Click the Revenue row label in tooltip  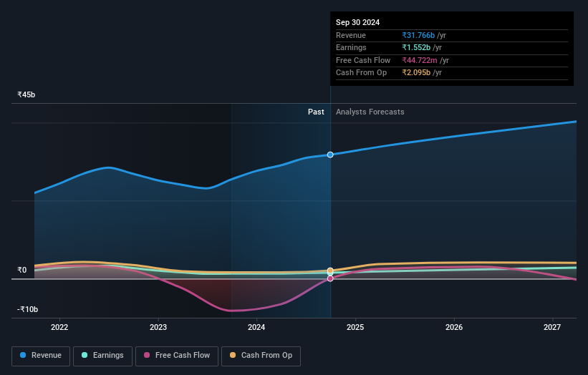point(351,35)
